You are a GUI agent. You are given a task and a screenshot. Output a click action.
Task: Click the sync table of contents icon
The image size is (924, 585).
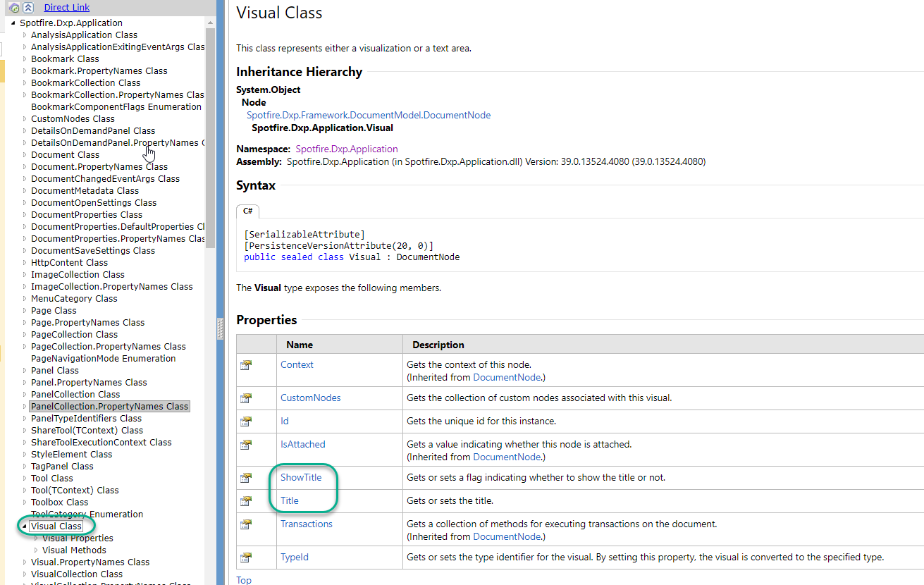pos(14,8)
